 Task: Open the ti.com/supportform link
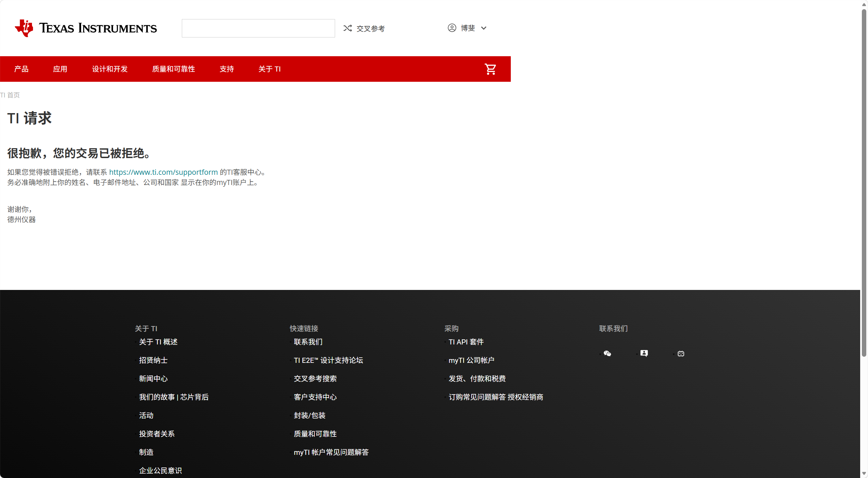tap(163, 172)
